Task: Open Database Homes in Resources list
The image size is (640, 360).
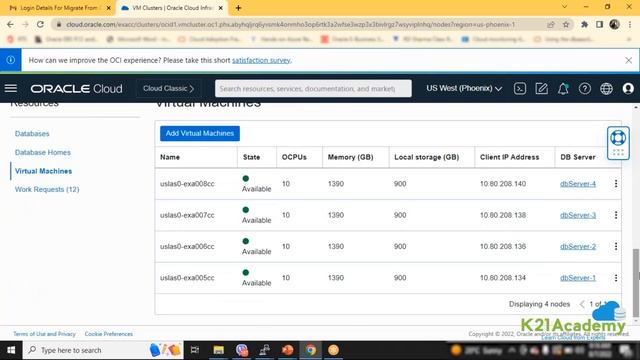Action: point(42,152)
